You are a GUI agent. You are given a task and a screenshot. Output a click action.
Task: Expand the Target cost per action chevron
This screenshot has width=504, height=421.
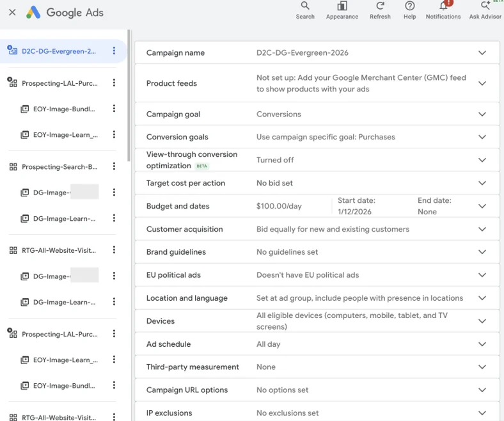[x=482, y=183]
